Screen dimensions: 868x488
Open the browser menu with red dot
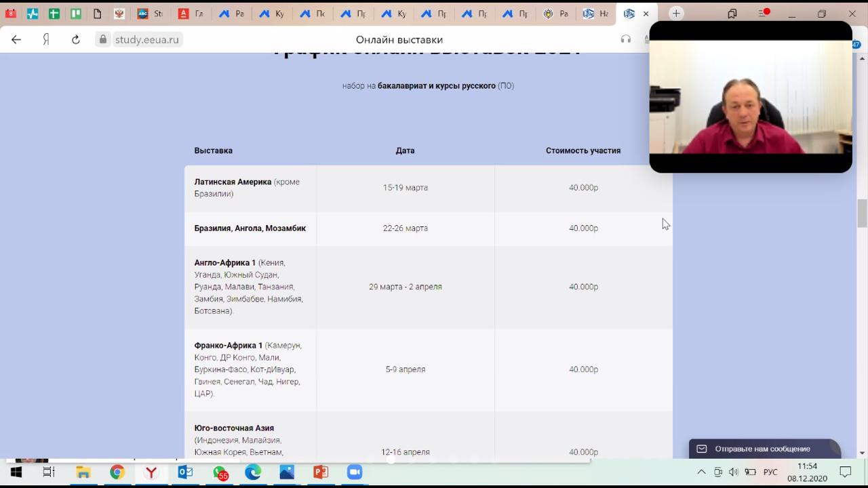click(x=762, y=14)
